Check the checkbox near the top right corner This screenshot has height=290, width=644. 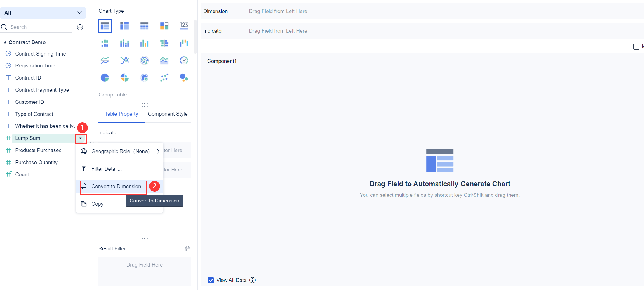tap(636, 46)
